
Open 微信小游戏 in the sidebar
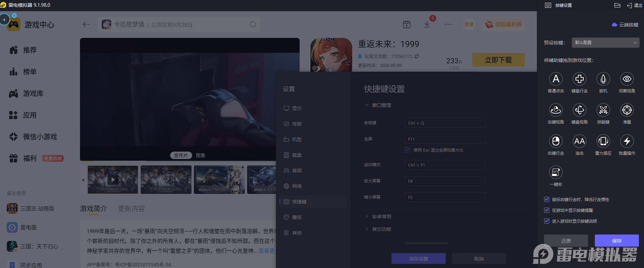(x=33, y=137)
